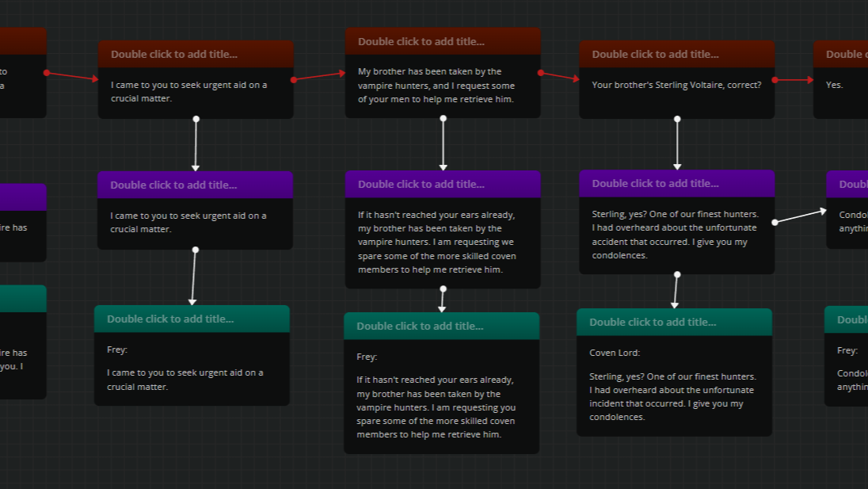Image resolution: width=868 pixels, height=489 pixels.
Task: Click white bottom port of purple 'If it hasn't reached' node
Action: [x=443, y=288]
